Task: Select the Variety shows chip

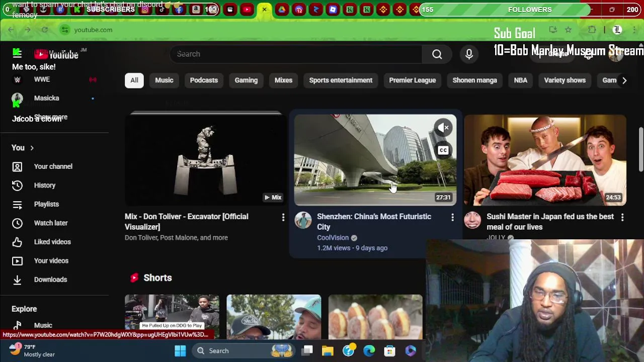Action: [x=565, y=80]
